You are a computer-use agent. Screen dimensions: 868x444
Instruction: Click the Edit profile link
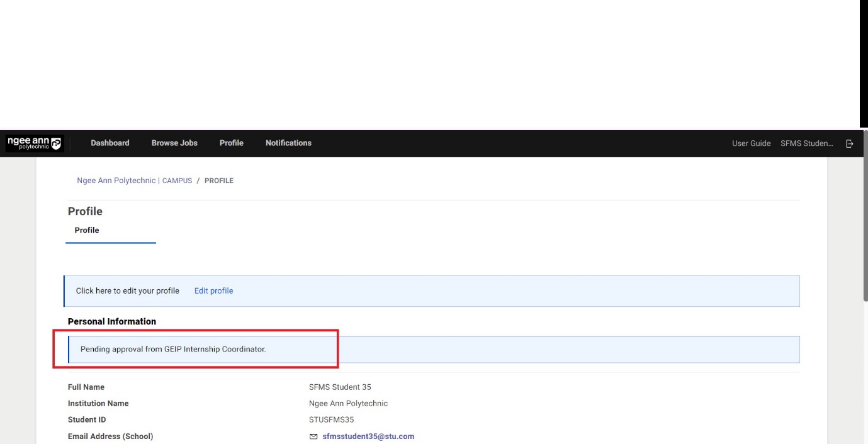(213, 291)
